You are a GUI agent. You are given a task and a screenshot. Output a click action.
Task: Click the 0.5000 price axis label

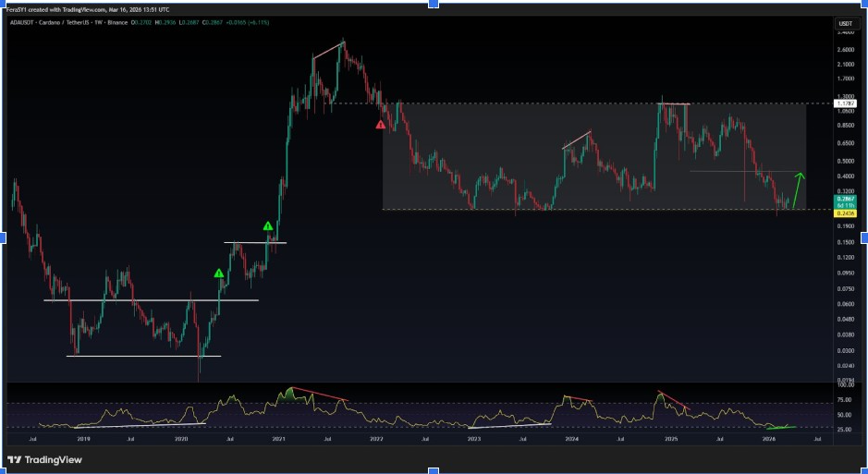click(847, 162)
